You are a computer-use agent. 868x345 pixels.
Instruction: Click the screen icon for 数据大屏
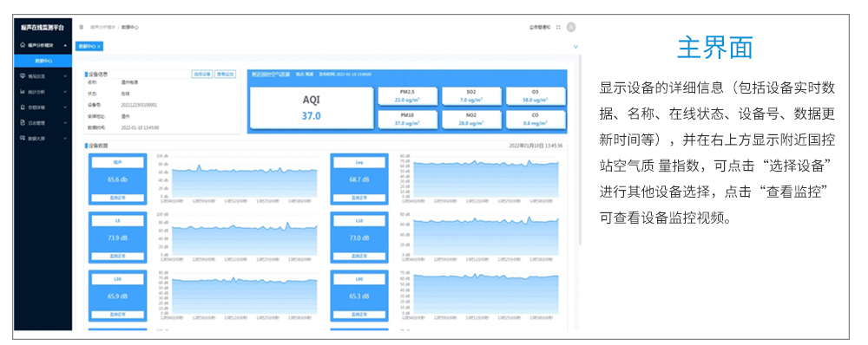coord(23,138)
